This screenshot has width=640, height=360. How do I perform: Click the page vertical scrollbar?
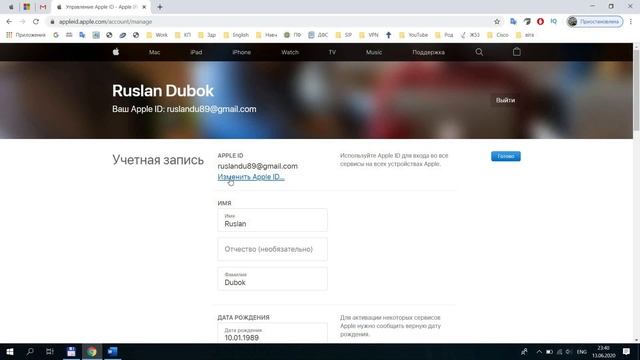(x=636, y=92)
